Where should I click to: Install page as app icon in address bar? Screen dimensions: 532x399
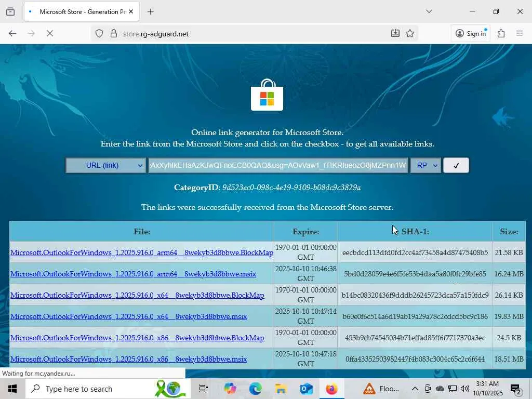395,33
